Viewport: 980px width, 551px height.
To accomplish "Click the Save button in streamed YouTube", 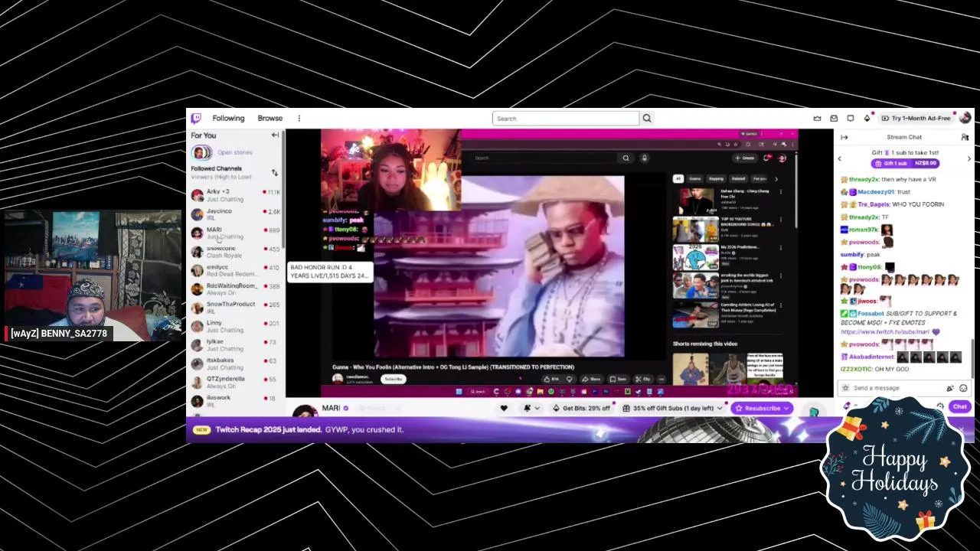I will [x=619, y=379].
